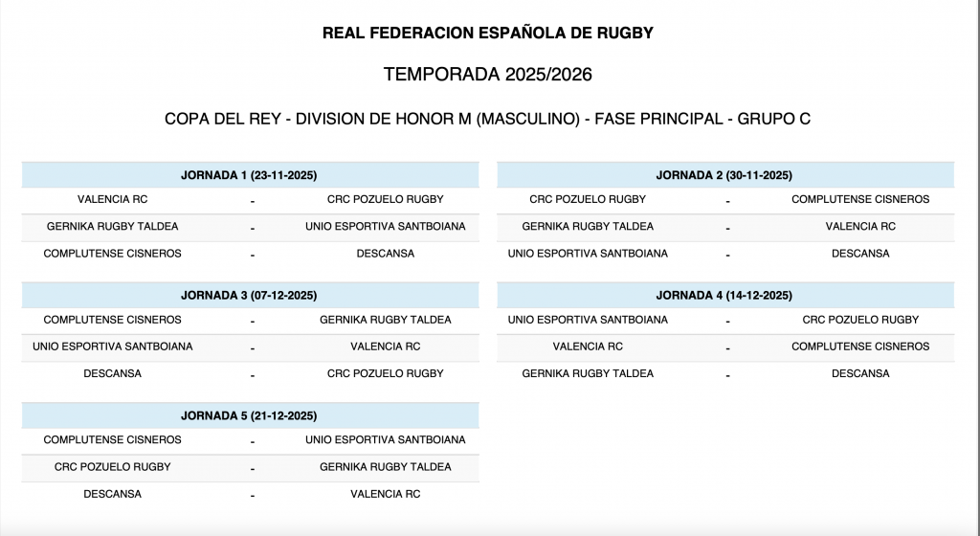980x536 pixels.
Task: Select the Jornada 1 (23-11-2025) header
Action: tap(249, 175)
